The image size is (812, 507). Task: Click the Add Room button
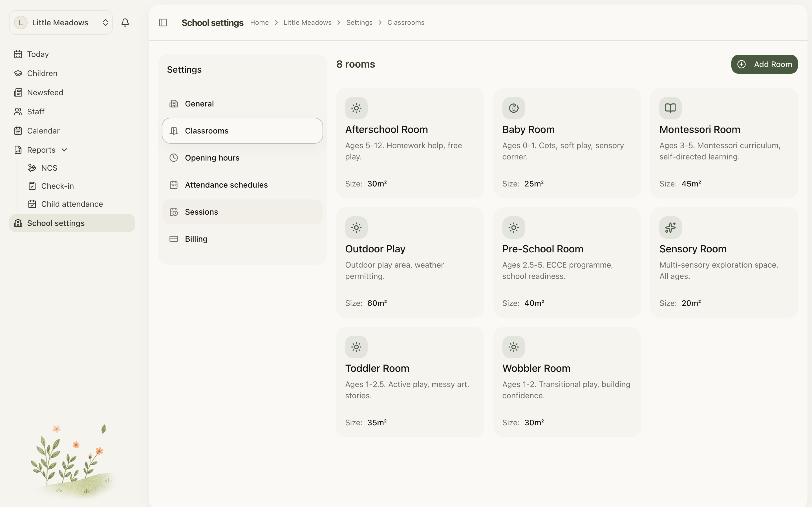[764, 64]
